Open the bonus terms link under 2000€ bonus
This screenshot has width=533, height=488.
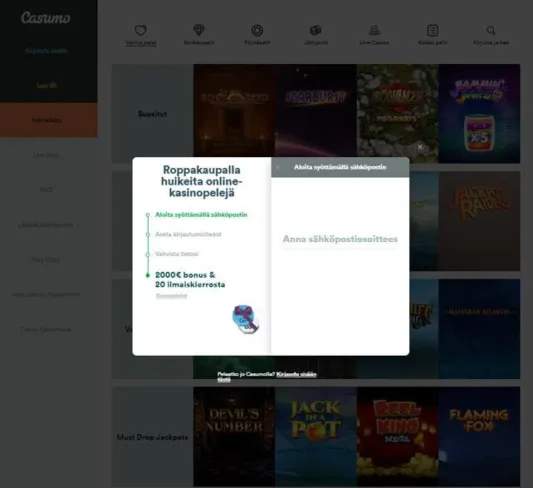(171, 296)
